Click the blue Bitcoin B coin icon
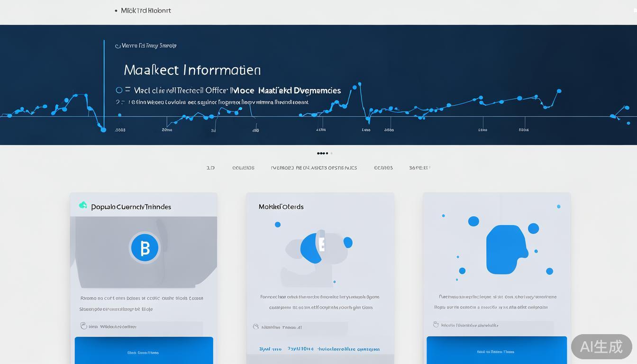Image resolution: width=637 pixels, height=364 pixels. 145,247
